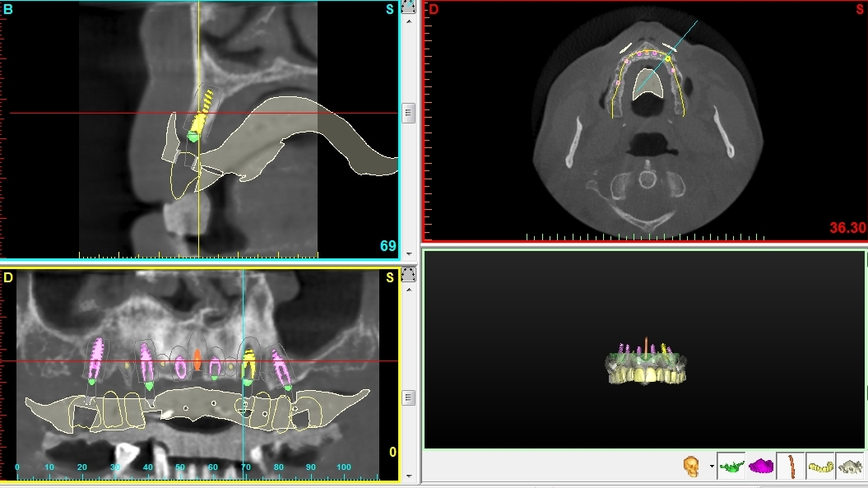Toggle the yellow teeth model visibility button
The height and width of the screenshot is (488, 868).
[x=820, y=467]
